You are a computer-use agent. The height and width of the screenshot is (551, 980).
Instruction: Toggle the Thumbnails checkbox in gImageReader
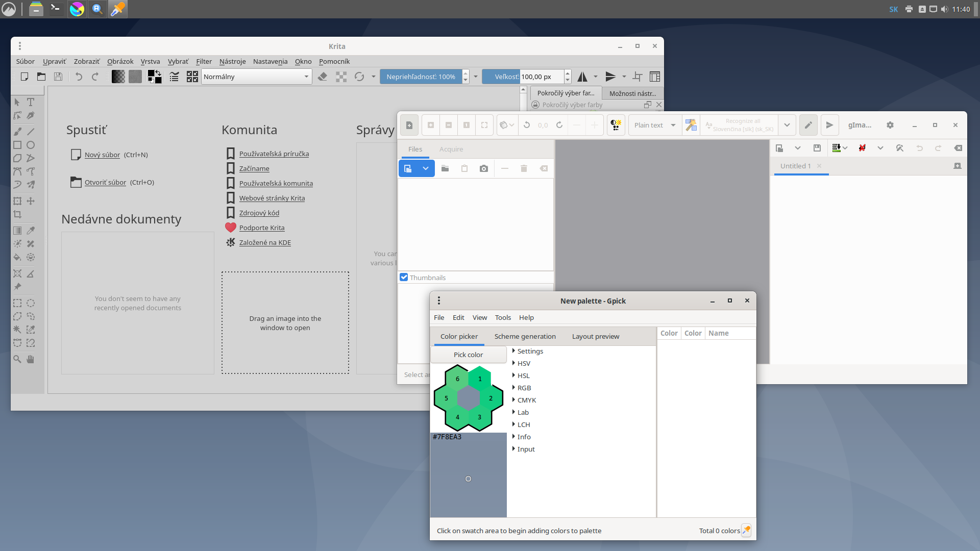[404, 277]
